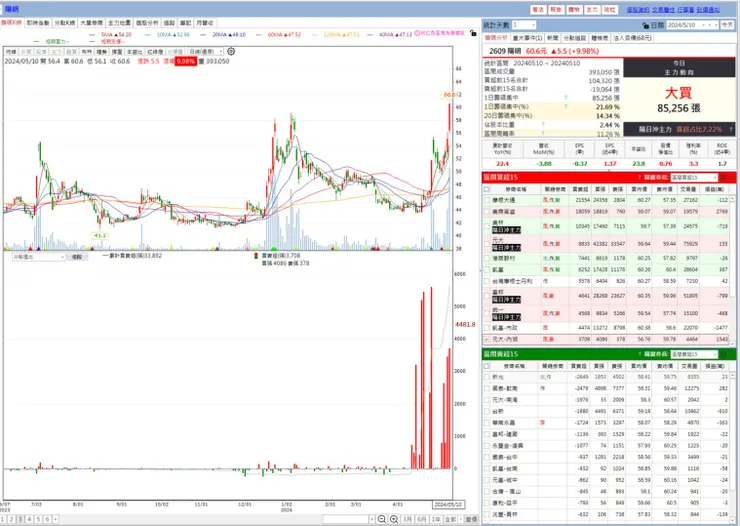Open the 新聞 tab in right panel
Image resolution: width=740 pixels, height=526 pixels.
pos(553,38)
